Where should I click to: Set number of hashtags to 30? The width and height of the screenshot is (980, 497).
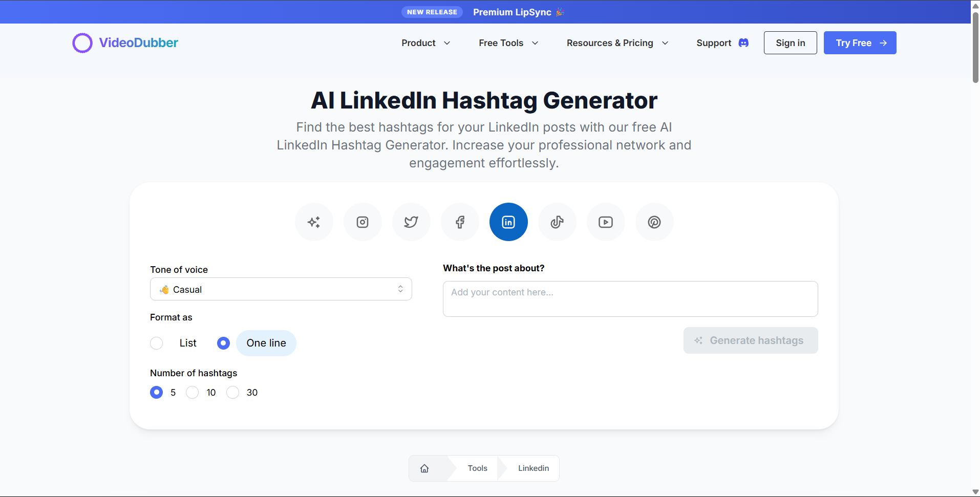click(232, 393)
